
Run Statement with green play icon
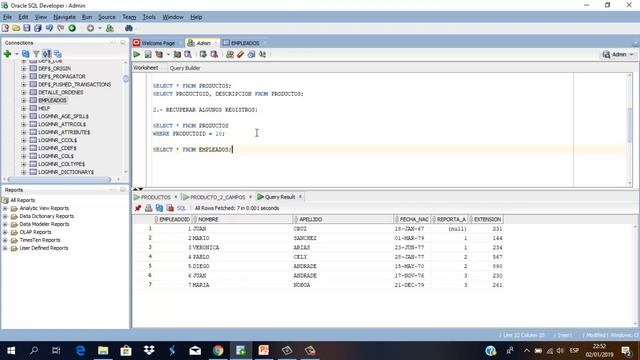pos(137,54)
